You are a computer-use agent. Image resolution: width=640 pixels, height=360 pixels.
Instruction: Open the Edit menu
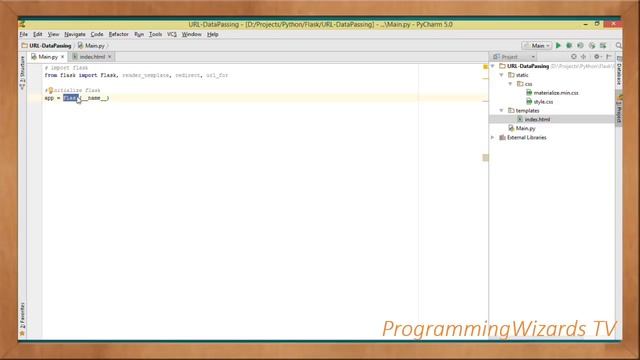point(38,34)
